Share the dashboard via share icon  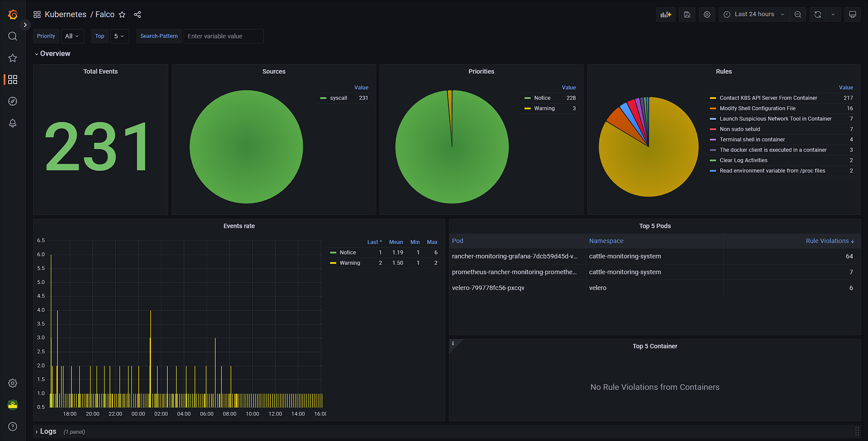137,14
